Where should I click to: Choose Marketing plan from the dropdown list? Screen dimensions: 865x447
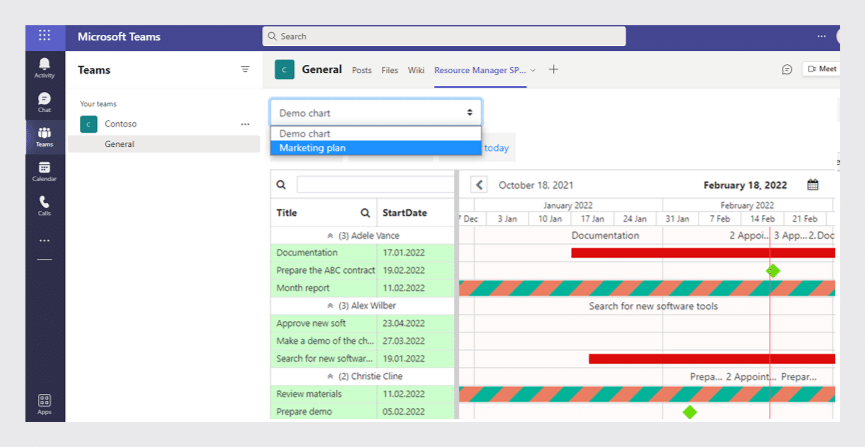[x=376, y=148]
